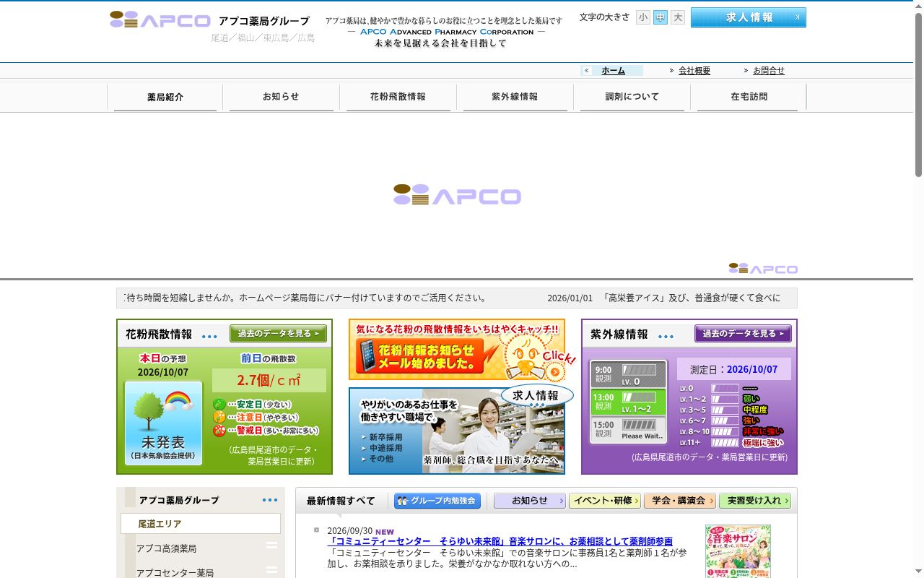This screenshot has width=924, height=578.
Task: Select the お知らせ news filter tab
Action: point(530,501)
